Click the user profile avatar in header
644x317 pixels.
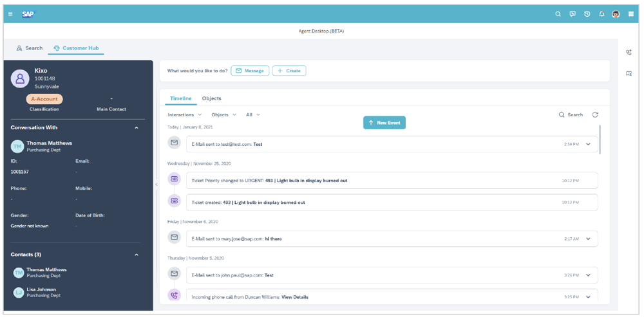pos(616,14)
